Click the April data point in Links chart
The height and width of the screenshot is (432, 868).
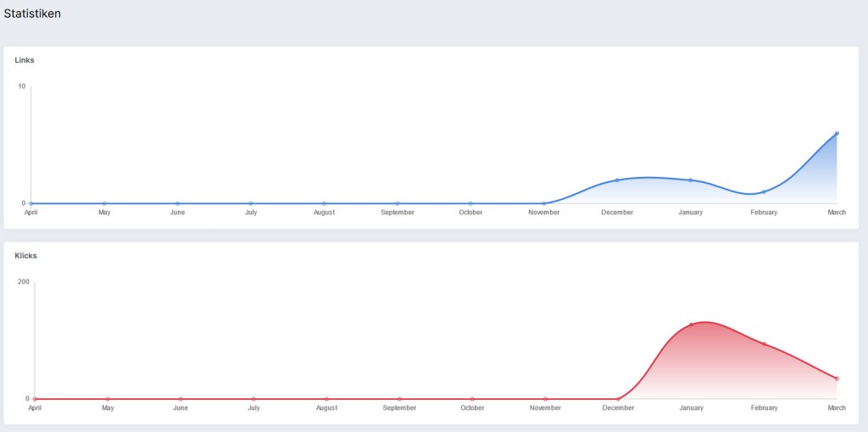click(x=31, y=203)
